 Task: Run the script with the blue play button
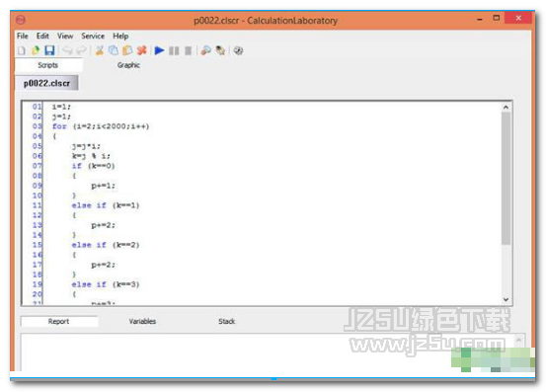point(160,50)
